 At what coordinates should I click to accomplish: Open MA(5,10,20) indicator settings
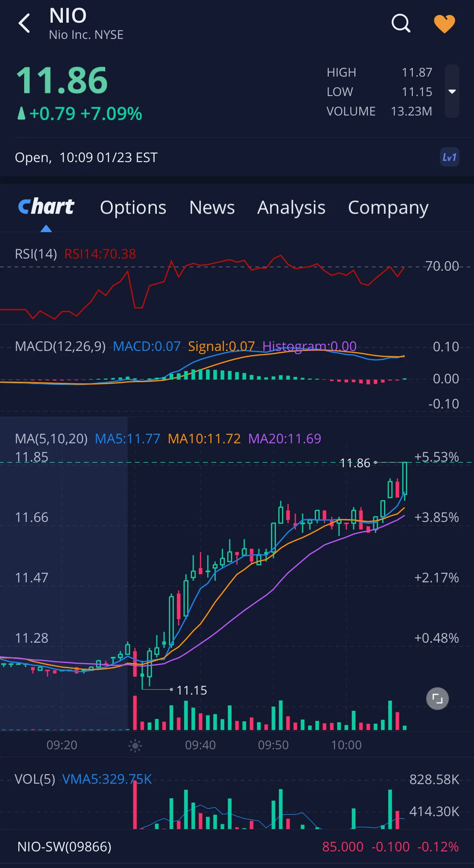click(51, 439)
